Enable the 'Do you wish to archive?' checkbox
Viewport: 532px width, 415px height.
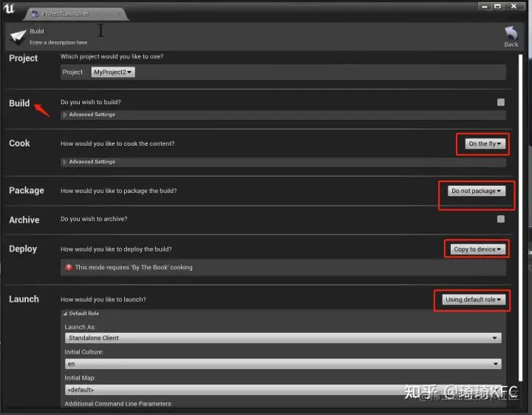point(501,219)
